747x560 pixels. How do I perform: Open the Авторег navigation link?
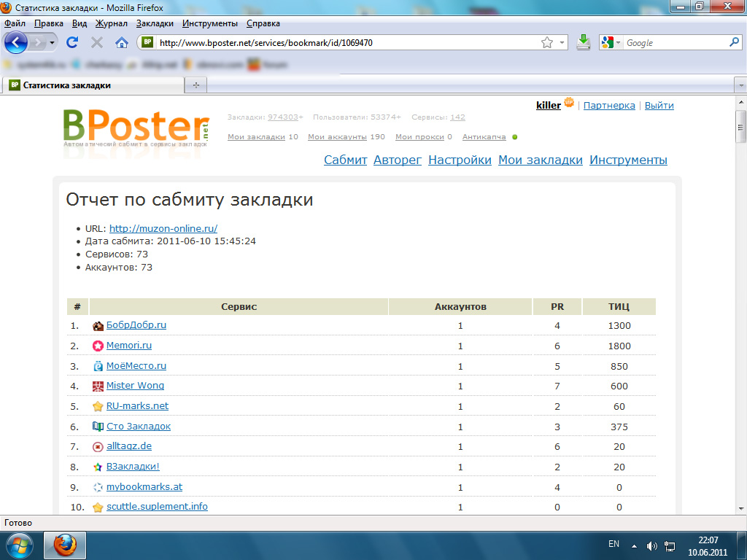398,160
